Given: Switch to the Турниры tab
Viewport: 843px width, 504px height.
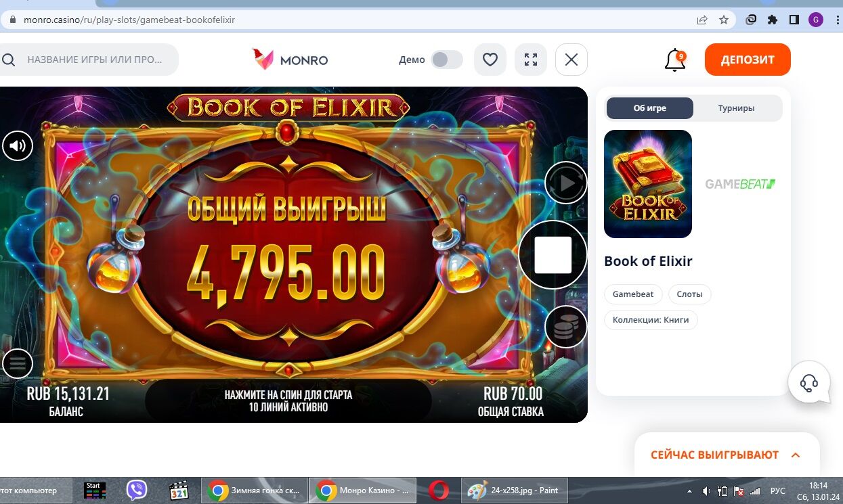Looking at the screenshot, I should click(737, 108).
